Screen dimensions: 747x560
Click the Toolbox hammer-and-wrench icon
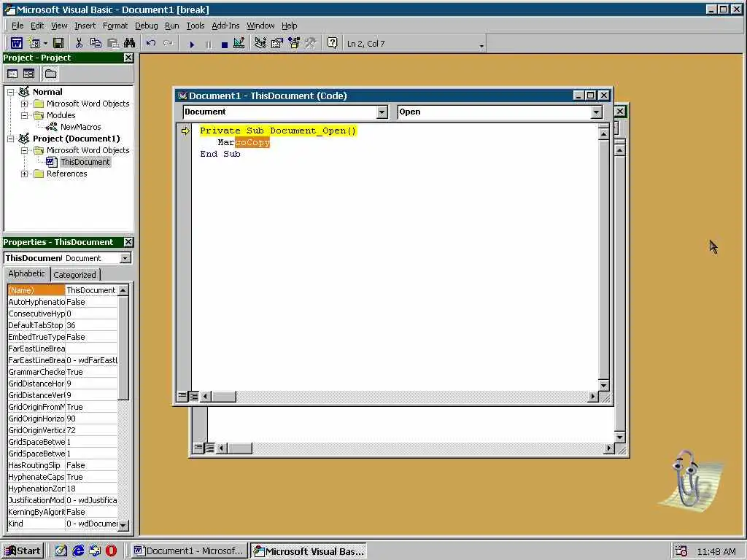pos(311,43)
